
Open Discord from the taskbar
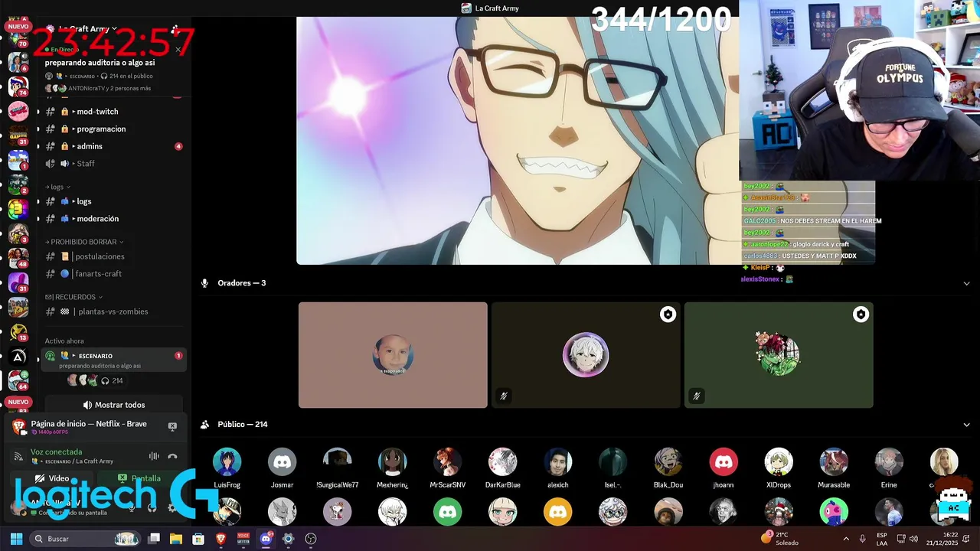[x=266, y=539]
